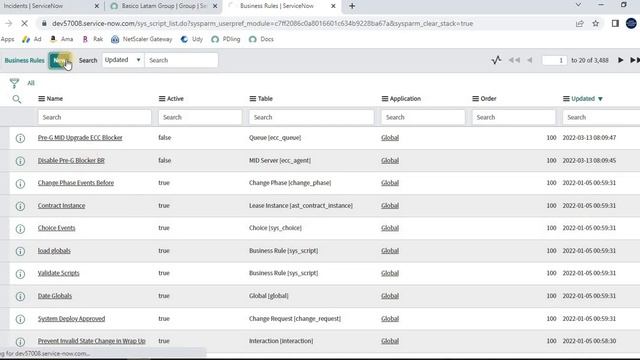640x360 pixels.
Task: Open the Change Phase Events Before rule
Action: click(76, 183)
